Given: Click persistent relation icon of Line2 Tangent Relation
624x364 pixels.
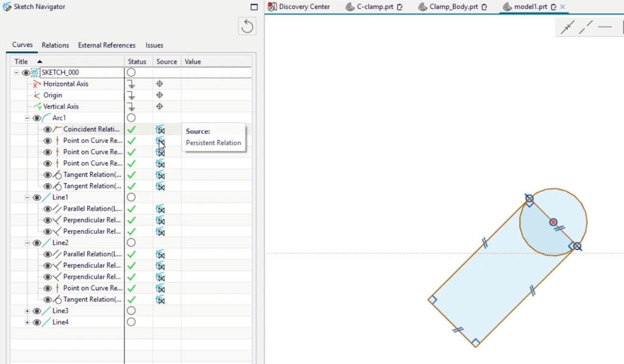Looking at the screenshot, I should (160, 299).
